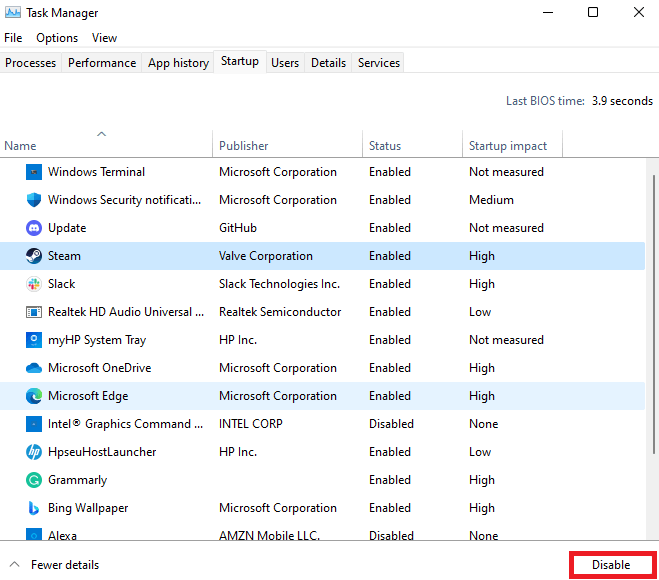Click the GitHub Update icon
The width and height of the screenshot is (659, 580).
point(33,228)
